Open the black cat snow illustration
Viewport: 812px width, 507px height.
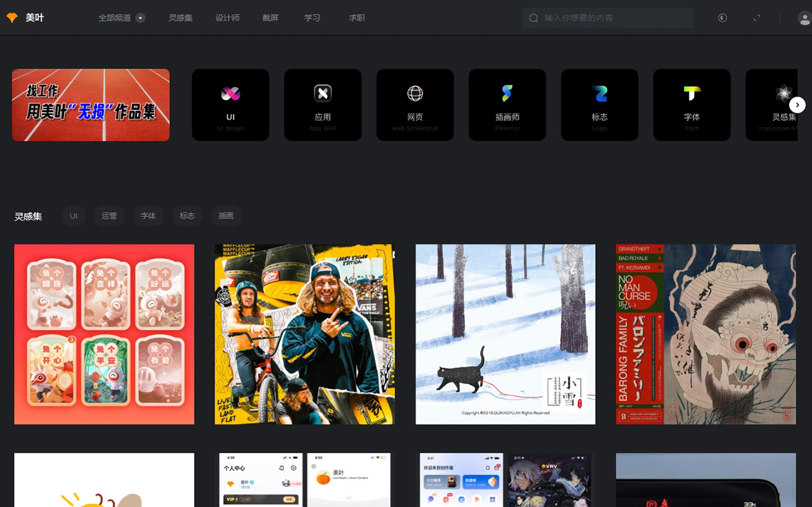(x=505, y=334)
